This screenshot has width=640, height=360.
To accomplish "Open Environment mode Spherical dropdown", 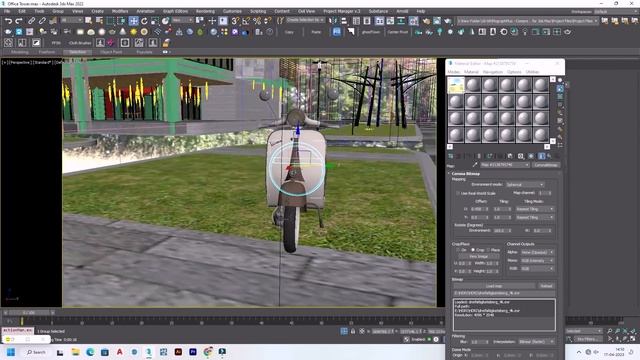I will (524, 184).
